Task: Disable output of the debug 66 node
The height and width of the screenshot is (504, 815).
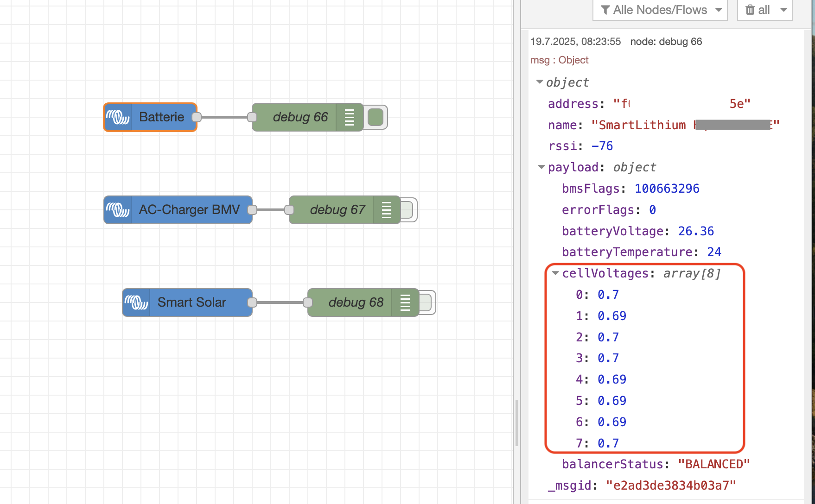Action: pyautogui.click(x=376, y=117)
